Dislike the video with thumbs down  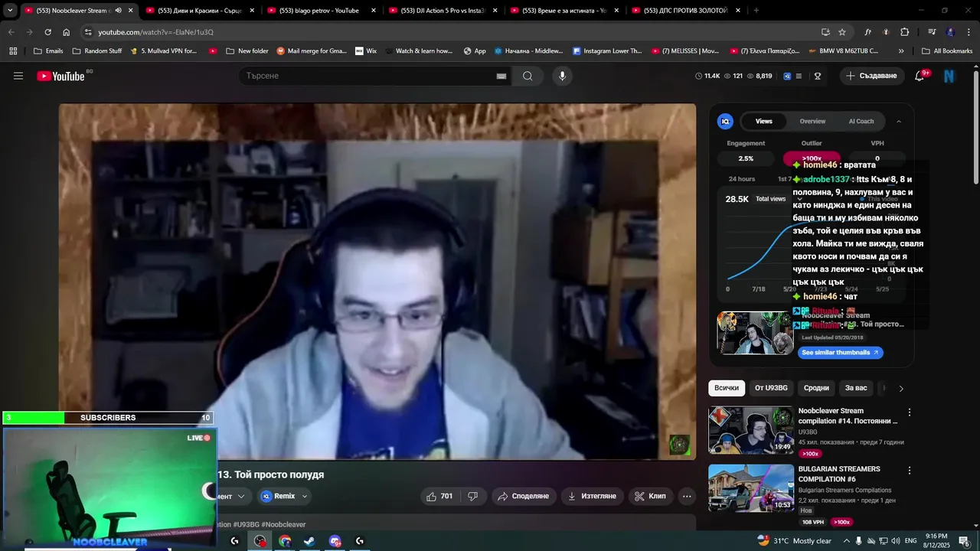pyautogui.click(x=472, y=496)
